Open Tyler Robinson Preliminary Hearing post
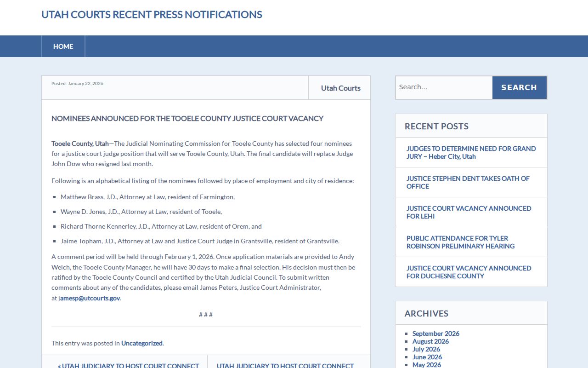 pos(460,242)
